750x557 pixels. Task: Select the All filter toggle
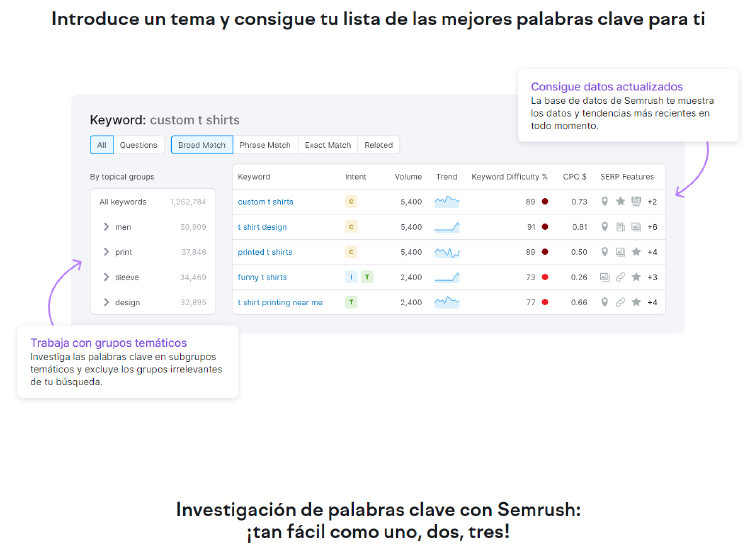(x=101, y=145)
